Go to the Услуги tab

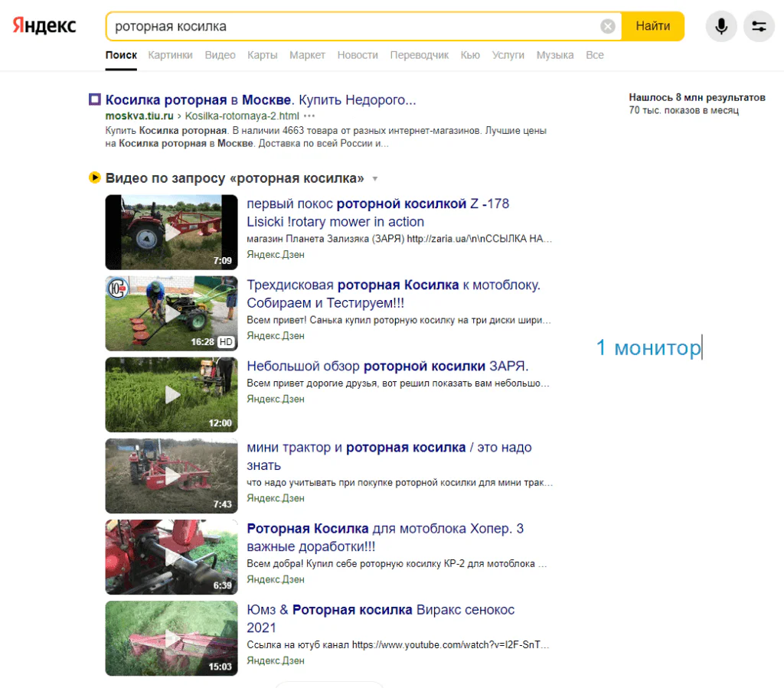[x=508, y=55]
